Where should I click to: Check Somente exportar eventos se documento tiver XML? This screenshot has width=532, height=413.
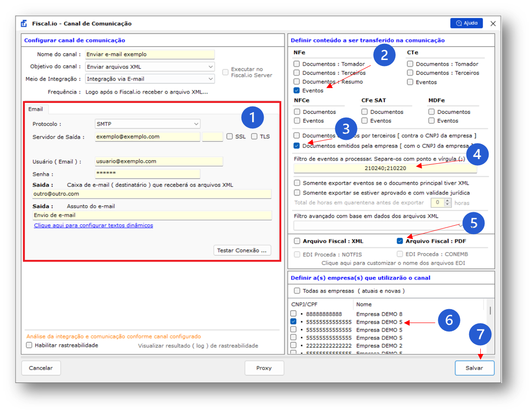coord(297,183)
